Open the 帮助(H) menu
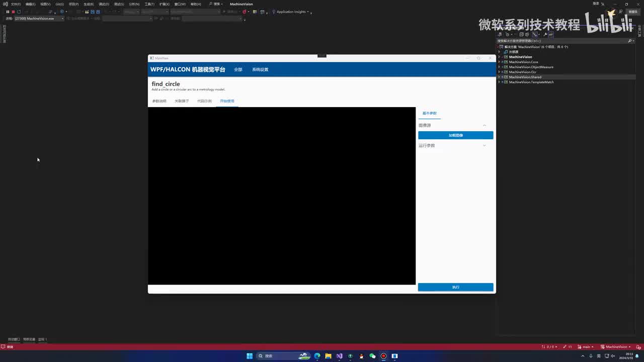The height and width of the screenshot is (362, 644). [196, 4]
